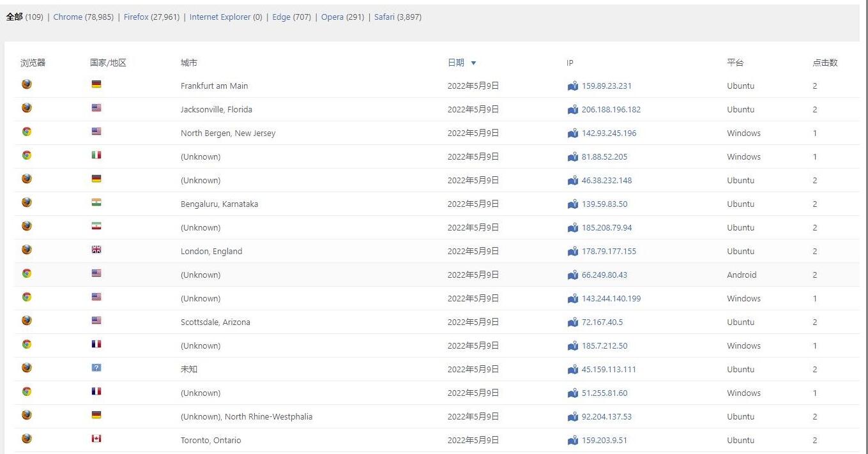Filter visitors by Safari

click(385, 17)
